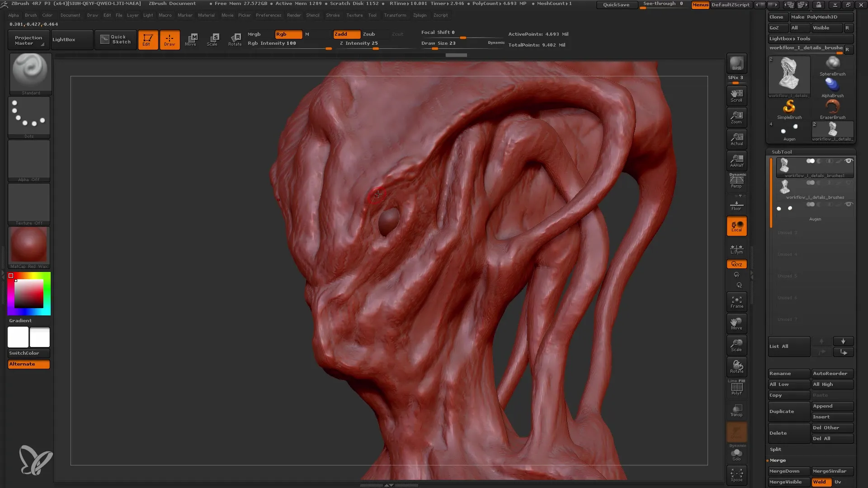Select the Move tool in toolbar
This screenshot has width=868, height=488.
coord(191,39)
